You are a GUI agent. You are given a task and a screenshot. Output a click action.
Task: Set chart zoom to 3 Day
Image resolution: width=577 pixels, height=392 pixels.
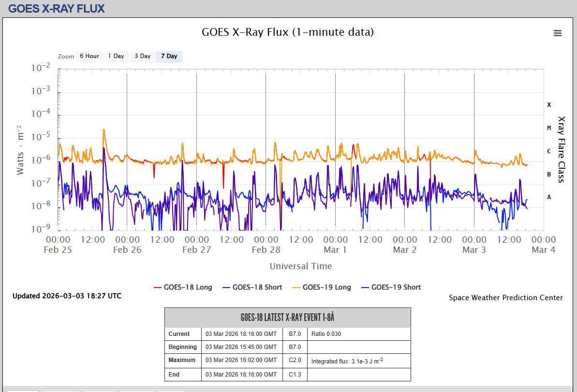(143, 56)
